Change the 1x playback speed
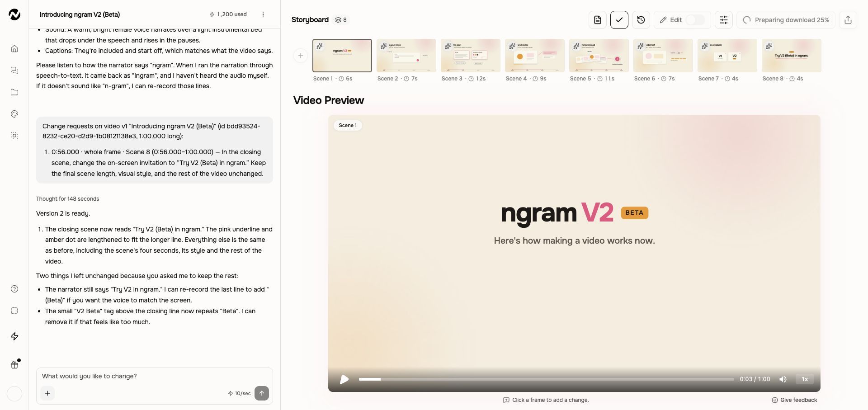 coord(805,379)
